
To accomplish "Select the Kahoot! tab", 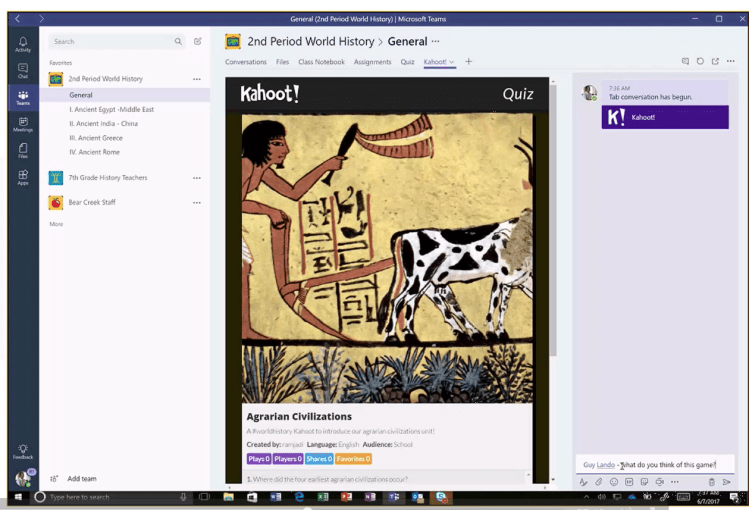I will pos(435,62).
